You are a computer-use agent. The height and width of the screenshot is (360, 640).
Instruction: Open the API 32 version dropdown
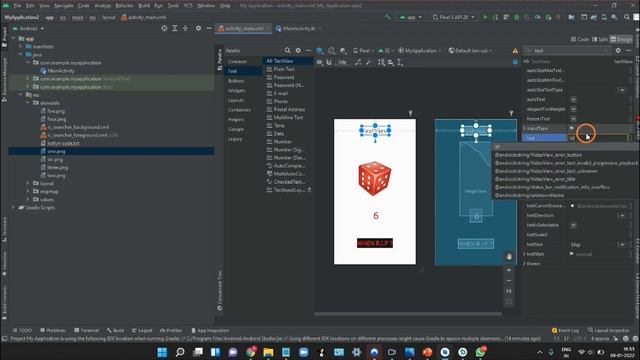[386, 51]
